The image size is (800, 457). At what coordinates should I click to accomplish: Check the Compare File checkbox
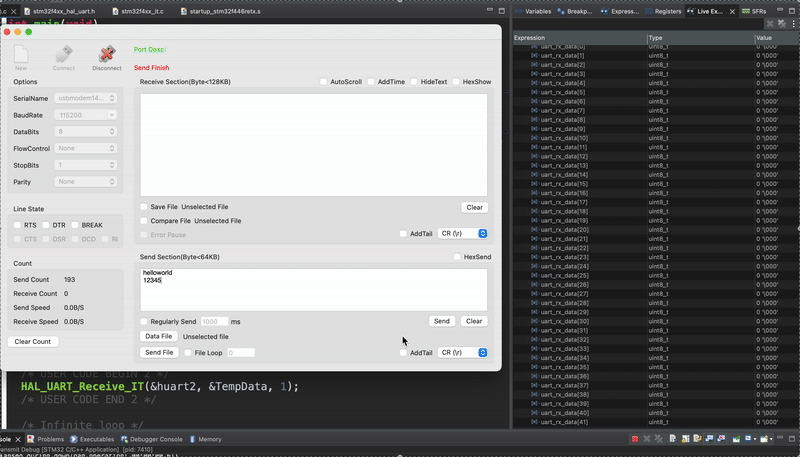tap(144, 221)
